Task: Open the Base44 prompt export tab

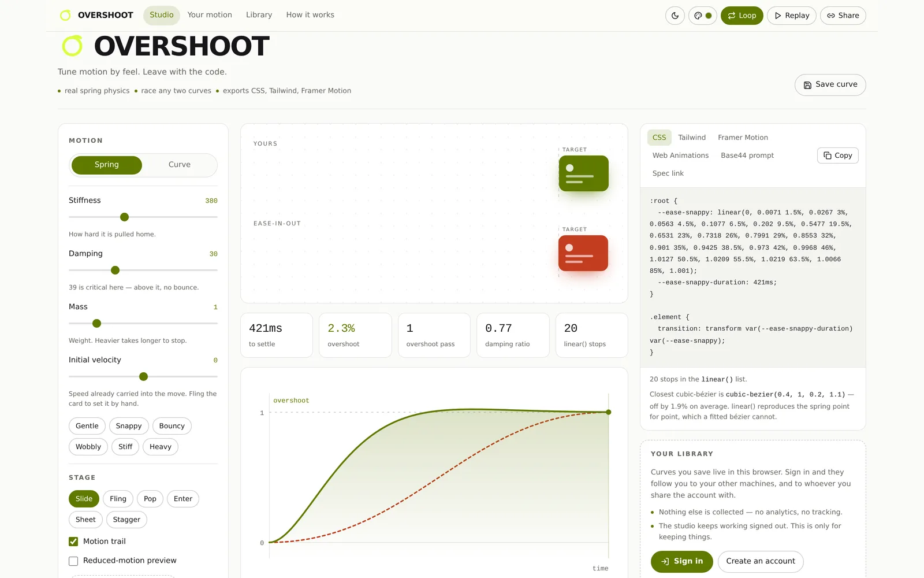Action: point(747,155)
